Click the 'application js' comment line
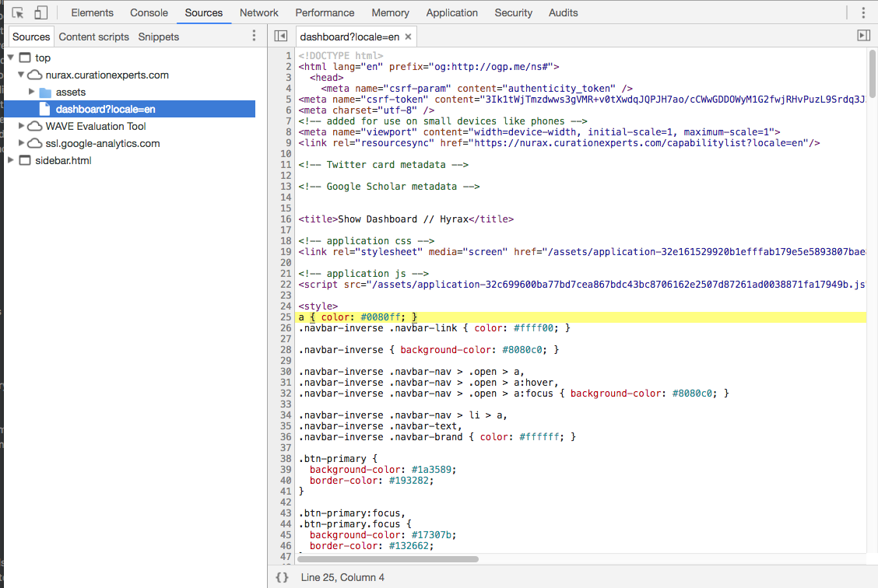This screenshot has width=878, height=588. click(x=363, y=274)
